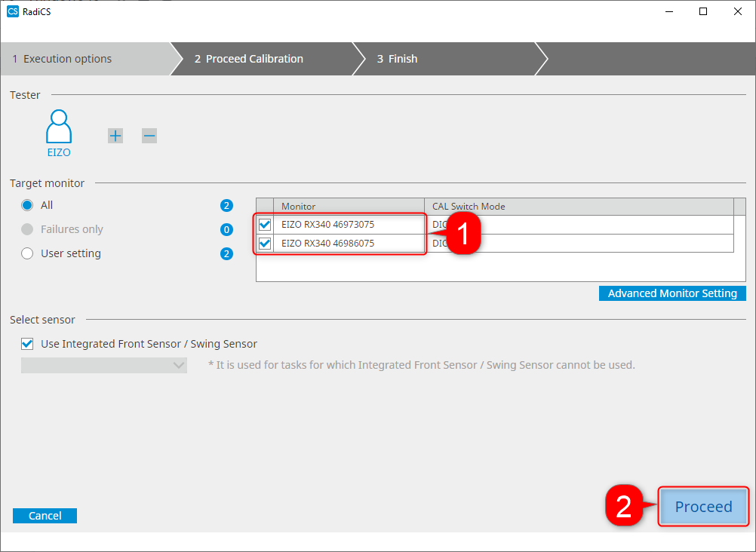Click the Cancel button
The image size is (756, 552).
click(45, 516)
